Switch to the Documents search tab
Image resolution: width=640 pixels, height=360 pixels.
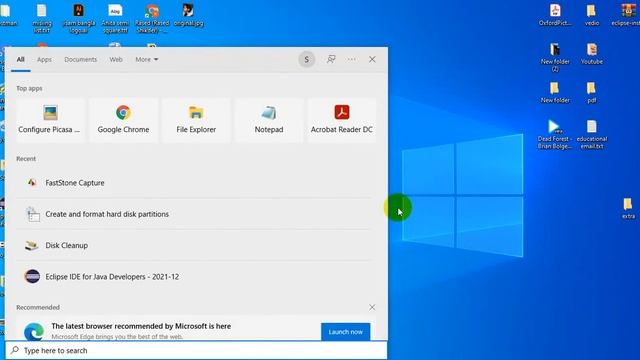(x=80, y=60)
